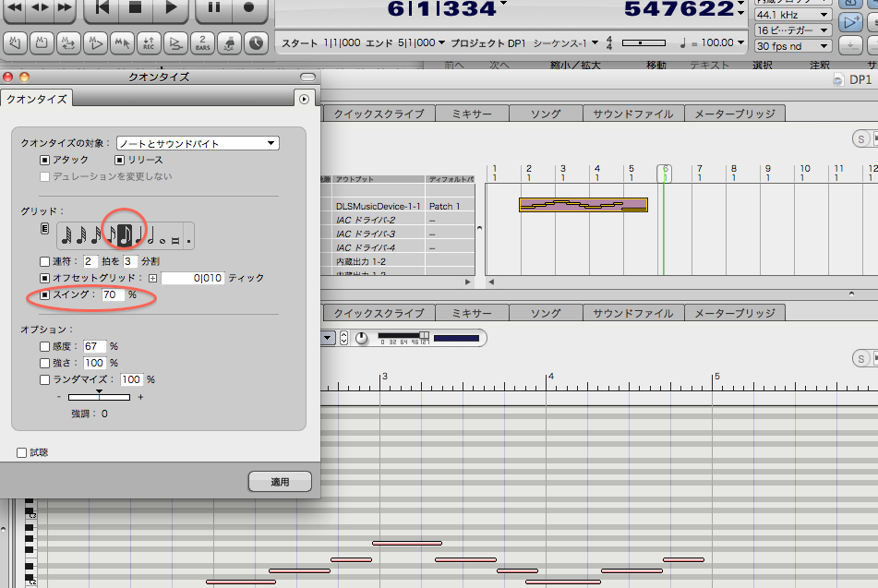Adjust the 強調 emphasis slider

99,397
